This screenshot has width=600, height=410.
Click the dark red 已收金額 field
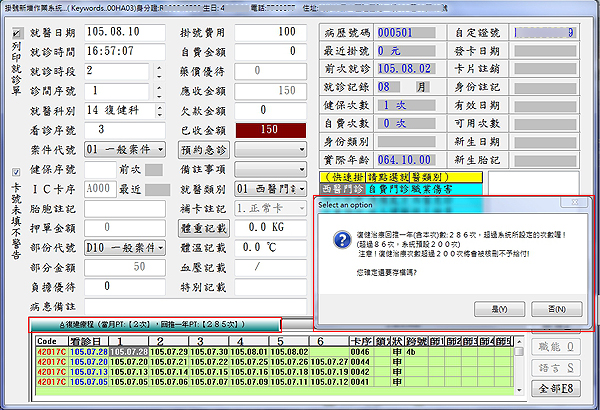coord(268,129)
